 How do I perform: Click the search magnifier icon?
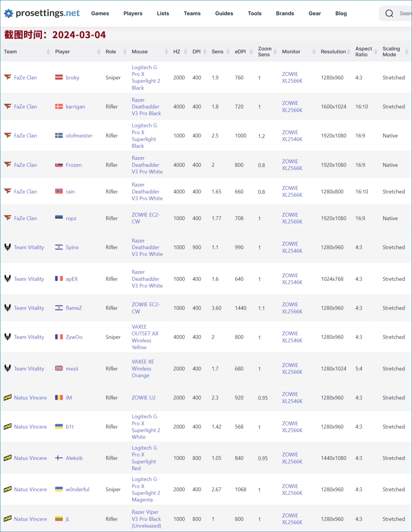[389, 13]
